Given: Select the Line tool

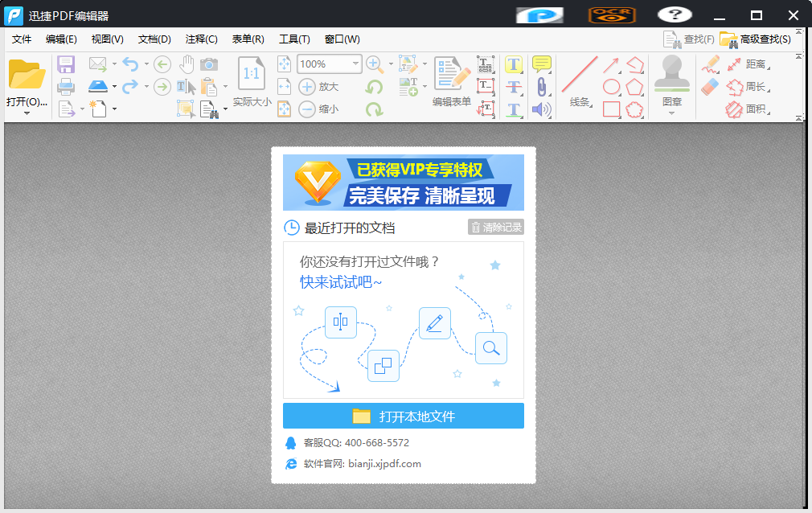Looking at the screenshot, I should coord(580,75).
